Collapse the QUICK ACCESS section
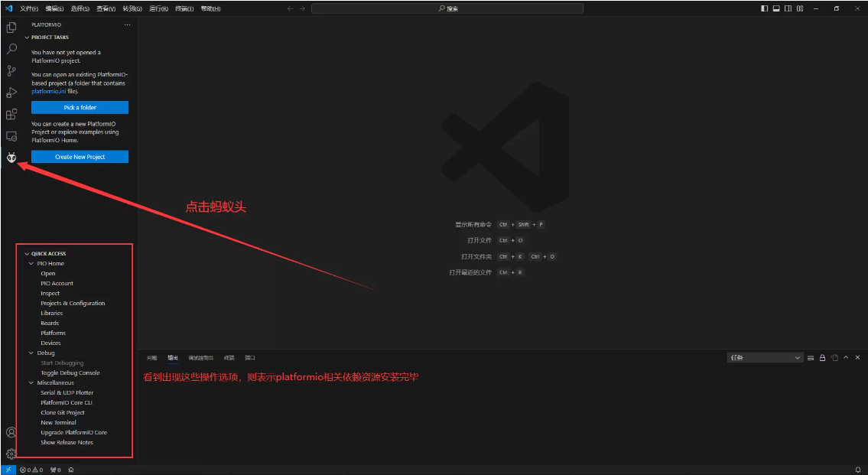 27,253
